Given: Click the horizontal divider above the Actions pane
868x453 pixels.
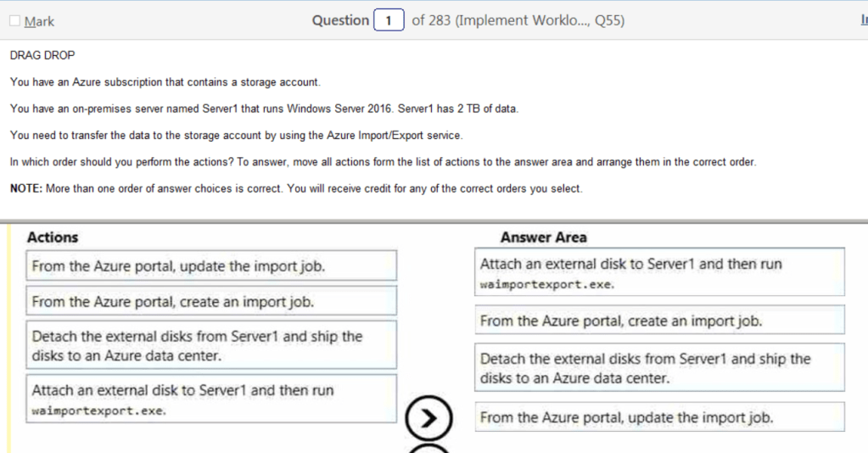Looking at the screenshot, I should coord(434,221).
